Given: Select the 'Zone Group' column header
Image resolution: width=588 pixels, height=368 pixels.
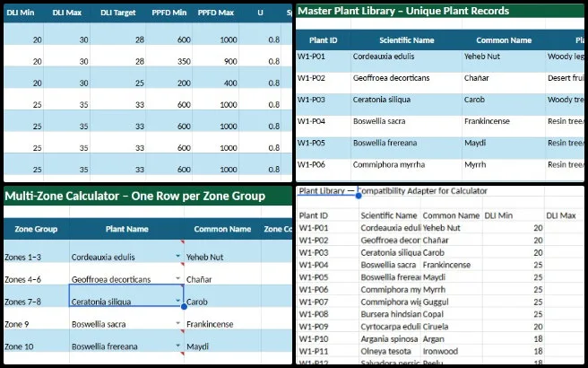Looking at the screenshot, I should tap(36, 229).
